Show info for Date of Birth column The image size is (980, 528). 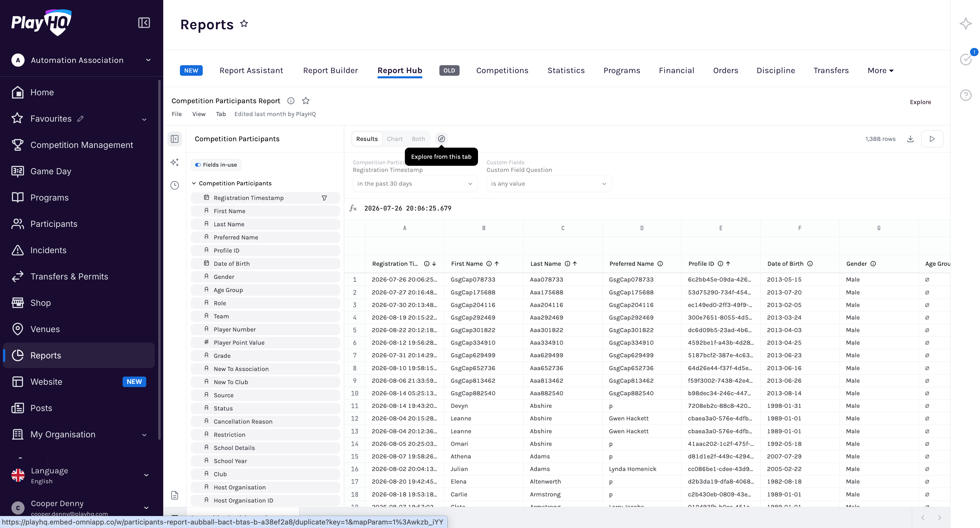tap(810, 264)
